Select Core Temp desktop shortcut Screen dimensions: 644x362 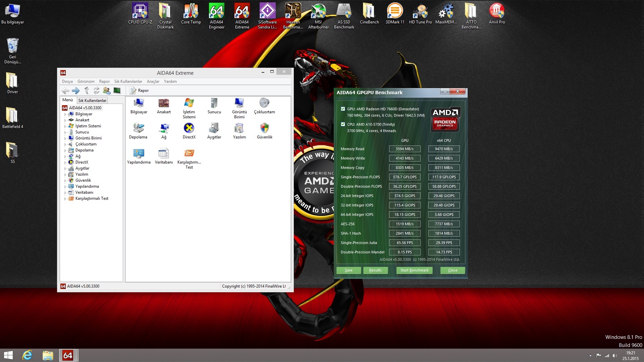point(191,14)
